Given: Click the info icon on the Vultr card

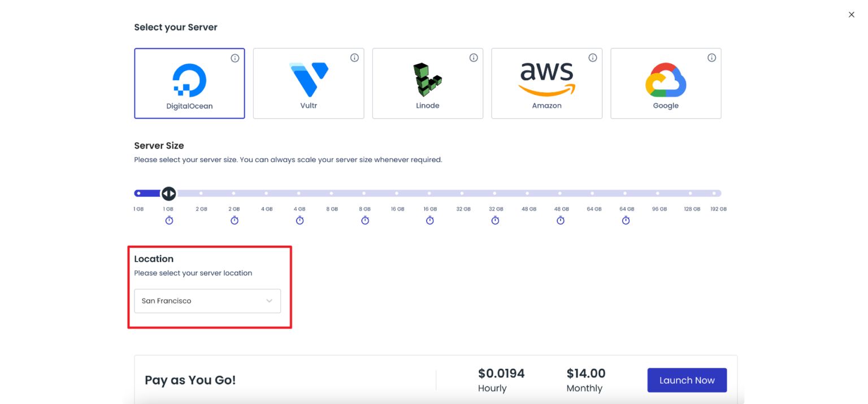Looking at the screenshot, I should (x=354, y=58).
